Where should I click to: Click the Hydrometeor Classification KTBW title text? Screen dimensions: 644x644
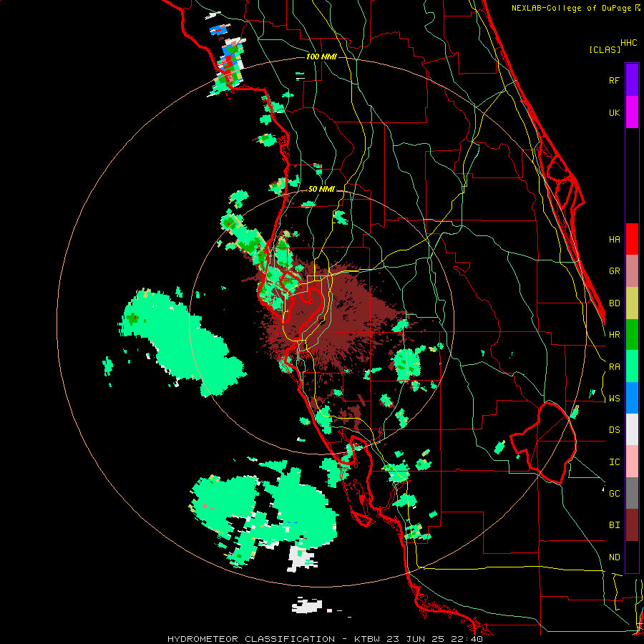tap(325, 639)
